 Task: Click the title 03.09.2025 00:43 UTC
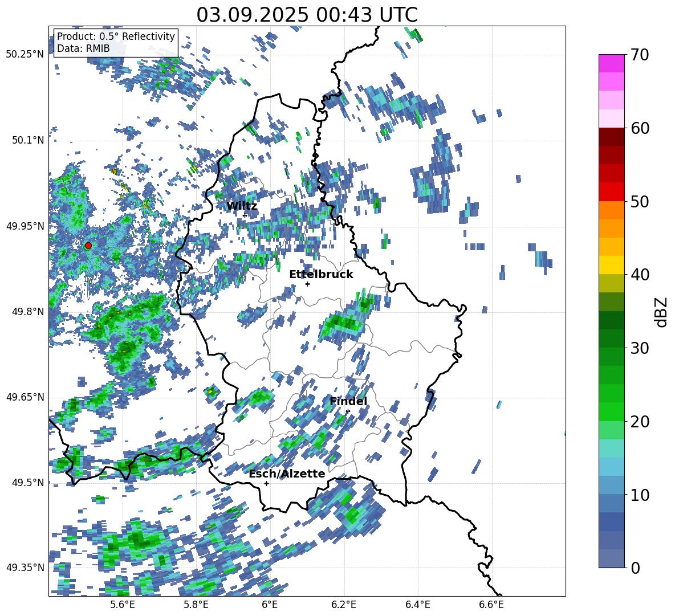click(307, 15)
